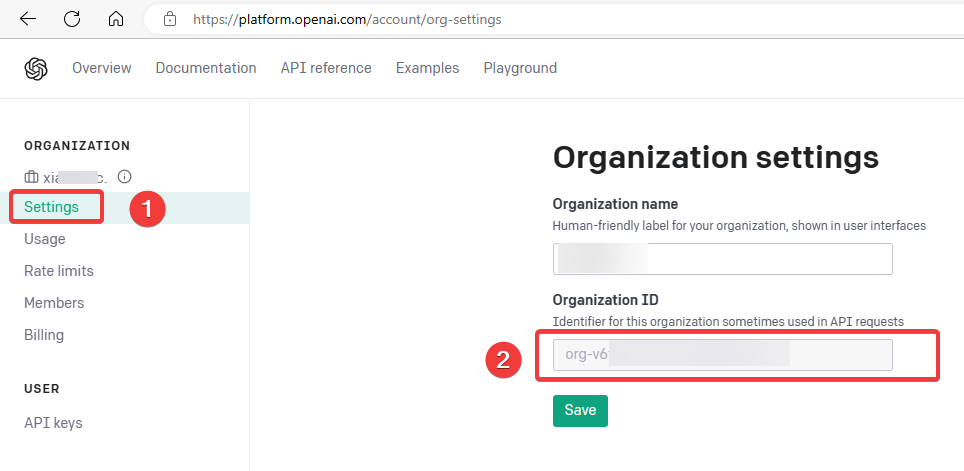The height and width of the screenshot is (471, 964).
Task: Open the Playground
Action: tap(520, 68)
